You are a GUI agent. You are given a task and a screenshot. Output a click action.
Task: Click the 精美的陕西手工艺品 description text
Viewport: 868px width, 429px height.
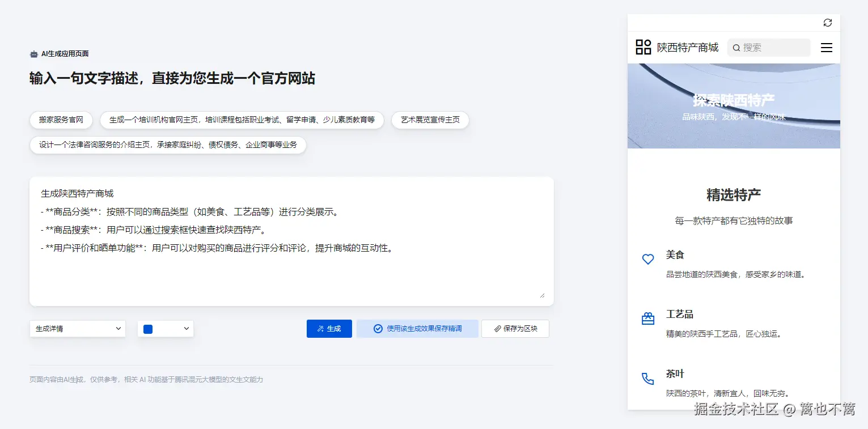click(724, 334)
